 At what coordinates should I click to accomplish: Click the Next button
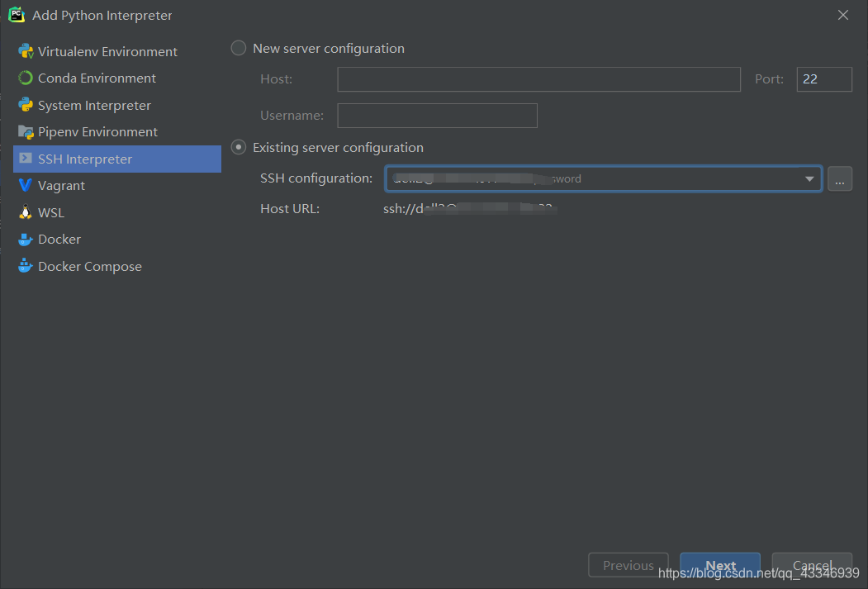click(720, 565)
